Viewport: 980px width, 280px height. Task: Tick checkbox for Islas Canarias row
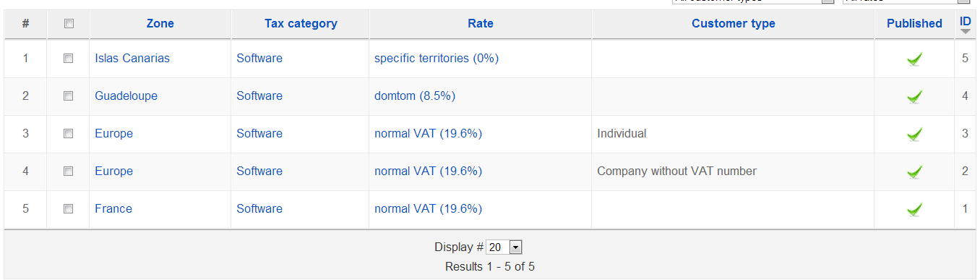(69, 59)
